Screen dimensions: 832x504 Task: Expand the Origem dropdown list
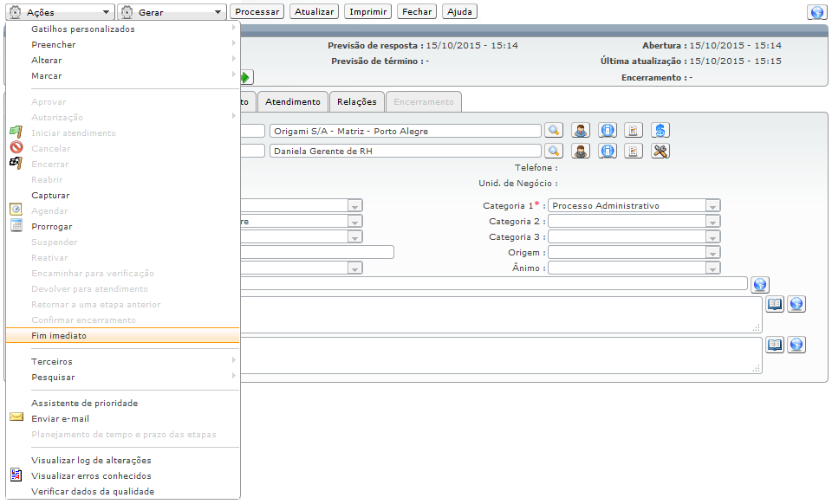pos(712,253)
